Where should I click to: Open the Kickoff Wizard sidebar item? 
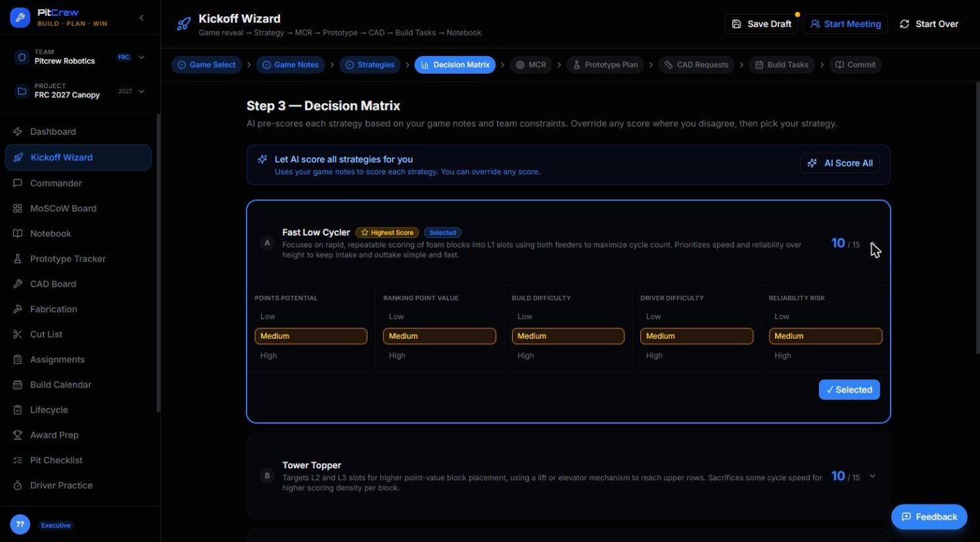pyautogui.click(x=78, y=157)
